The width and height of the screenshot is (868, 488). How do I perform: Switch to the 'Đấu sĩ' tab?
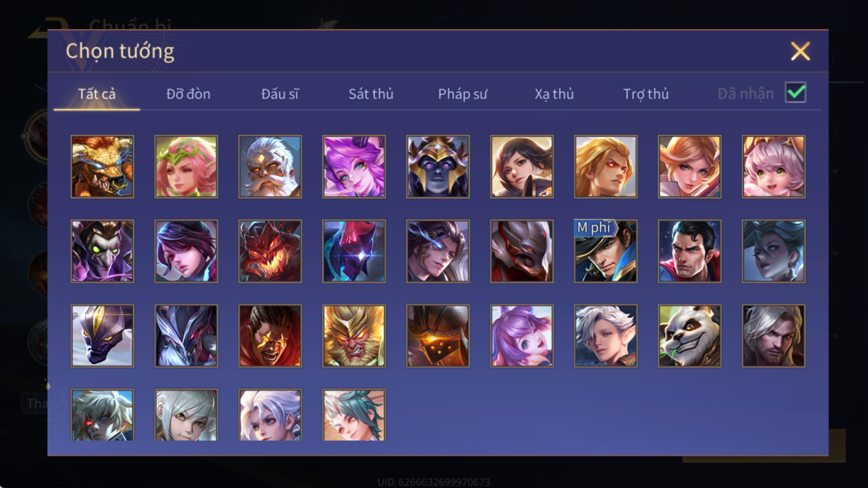coord(279,94)
